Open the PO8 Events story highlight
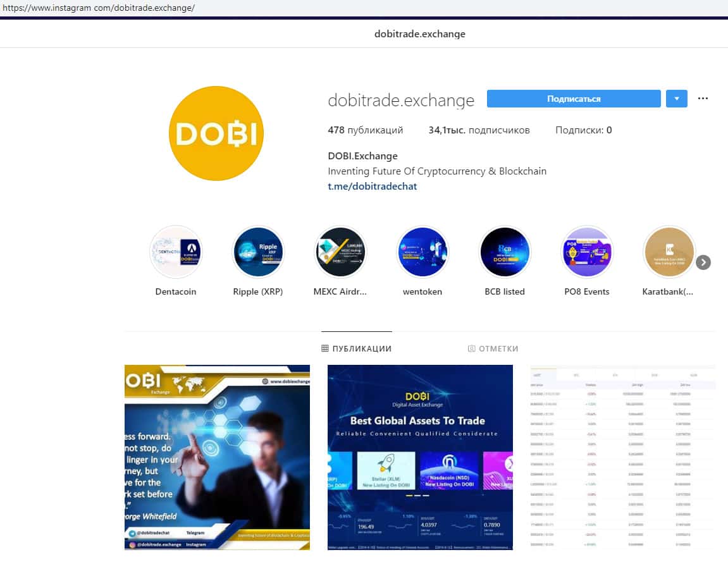The height and width of the screenshot is (564, 728). pos(587,252)
